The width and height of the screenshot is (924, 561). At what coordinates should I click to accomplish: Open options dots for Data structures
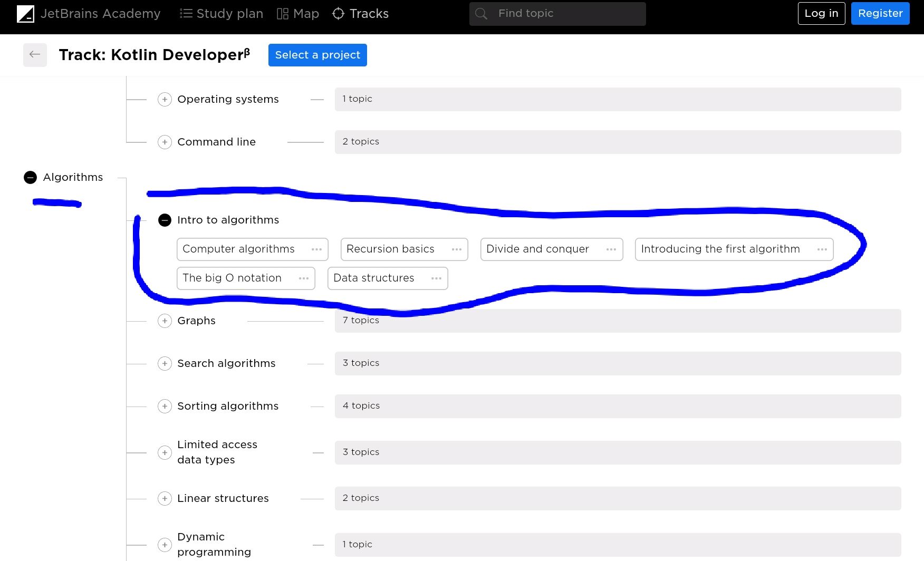(436, 278)
